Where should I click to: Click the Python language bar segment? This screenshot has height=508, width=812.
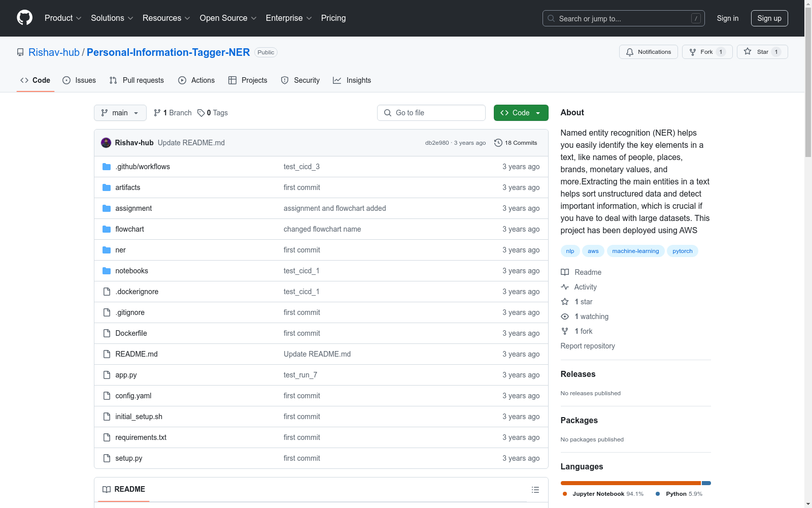tap(706, 483)
